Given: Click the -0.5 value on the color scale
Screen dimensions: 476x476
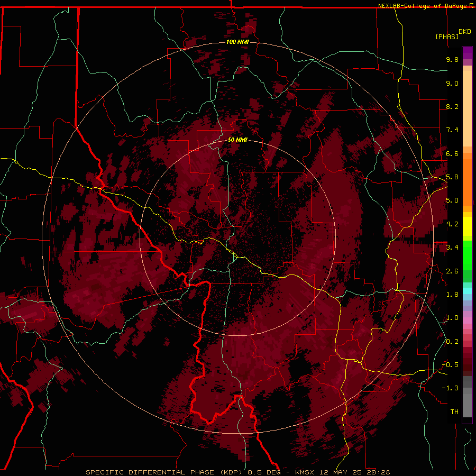Looking at the screenshot, I should point(450,365).
